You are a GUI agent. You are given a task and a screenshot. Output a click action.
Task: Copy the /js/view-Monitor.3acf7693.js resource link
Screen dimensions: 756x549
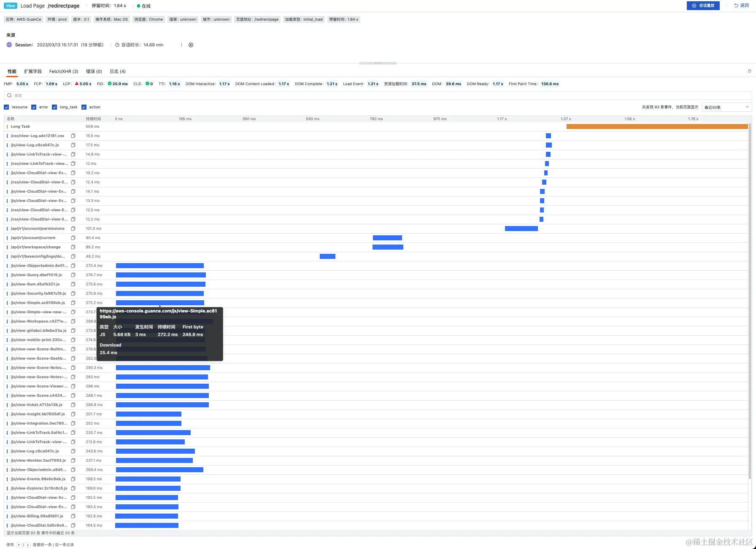pos(73,460)
